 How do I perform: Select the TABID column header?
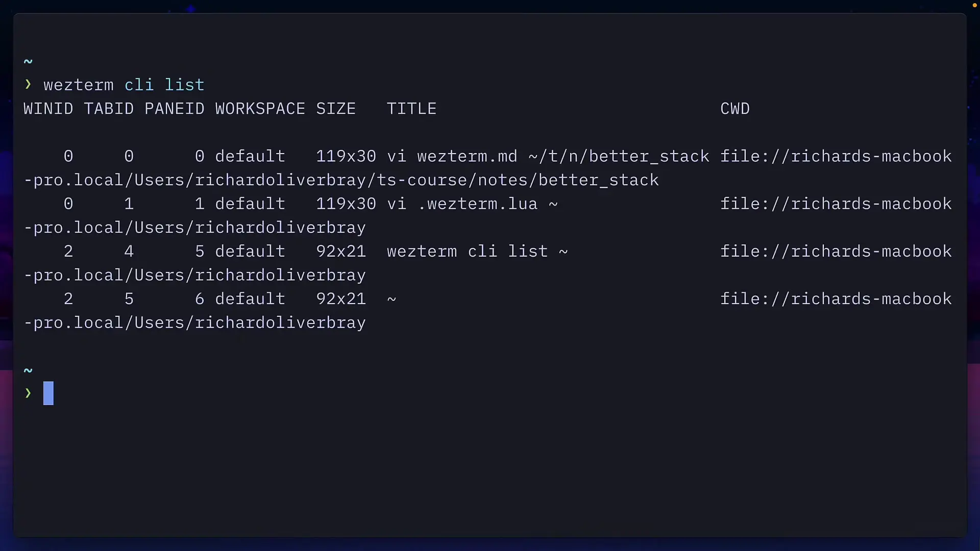(x=109, y=109)
